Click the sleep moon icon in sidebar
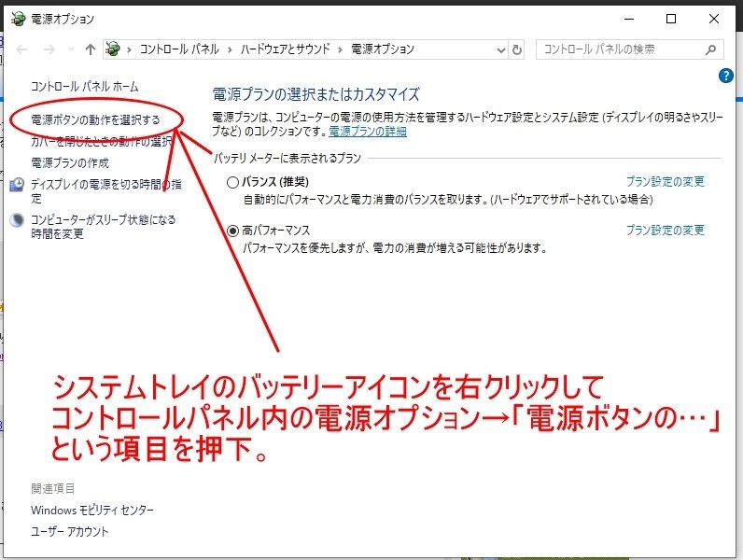743x560 pixels. 17,220
